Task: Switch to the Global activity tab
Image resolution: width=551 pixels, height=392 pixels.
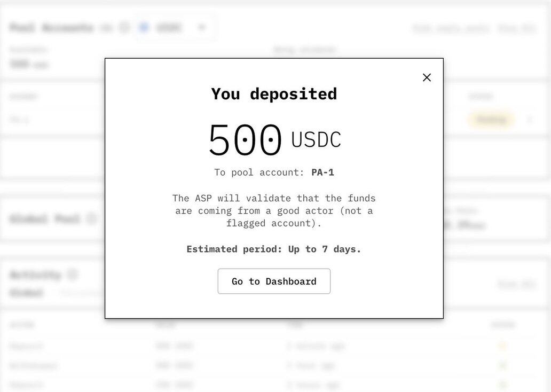Action: tap(26, 293)
